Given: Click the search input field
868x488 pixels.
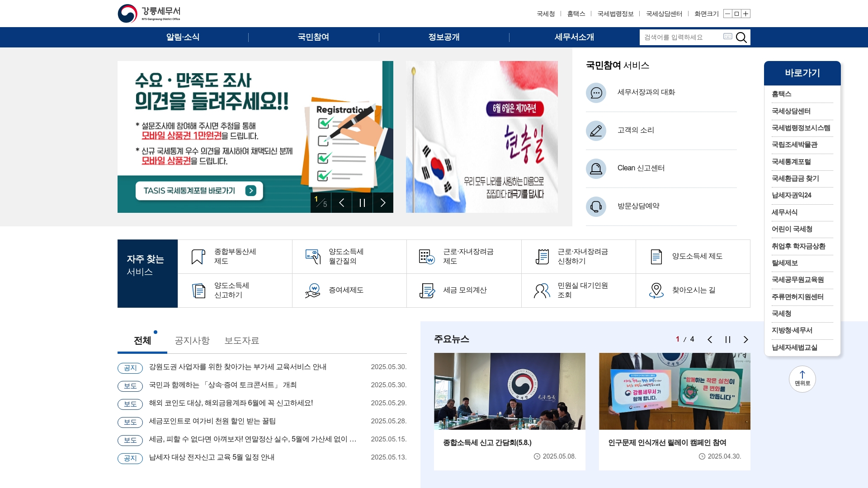Looking at the screenshot, I should tap(681, 37).
